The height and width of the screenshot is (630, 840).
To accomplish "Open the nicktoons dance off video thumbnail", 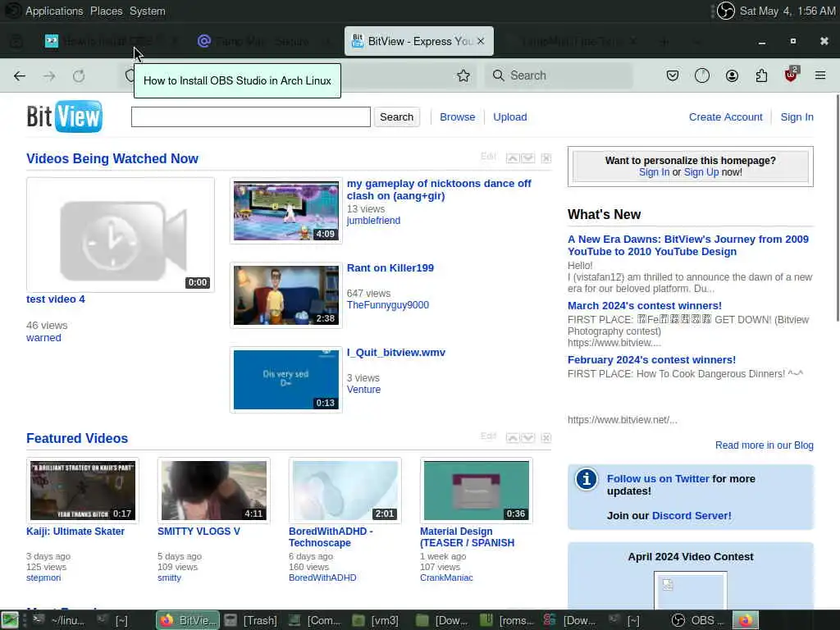I will pos(286,211).
